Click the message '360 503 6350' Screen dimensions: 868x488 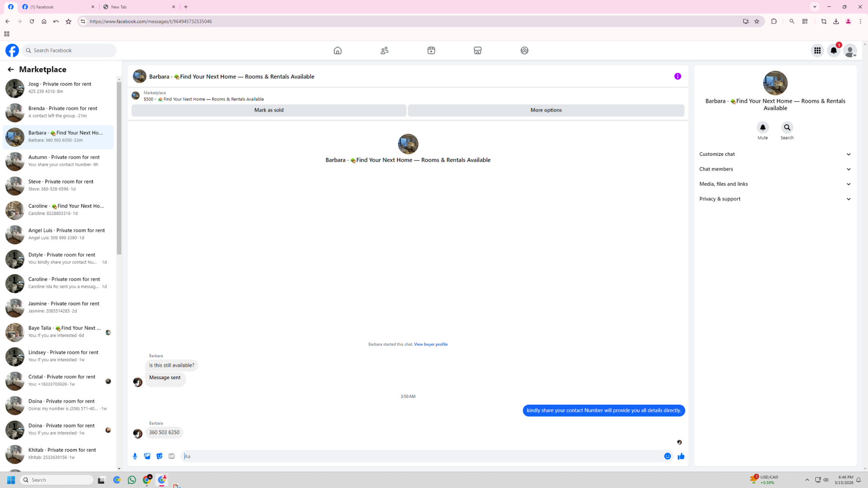pos(164,432)
